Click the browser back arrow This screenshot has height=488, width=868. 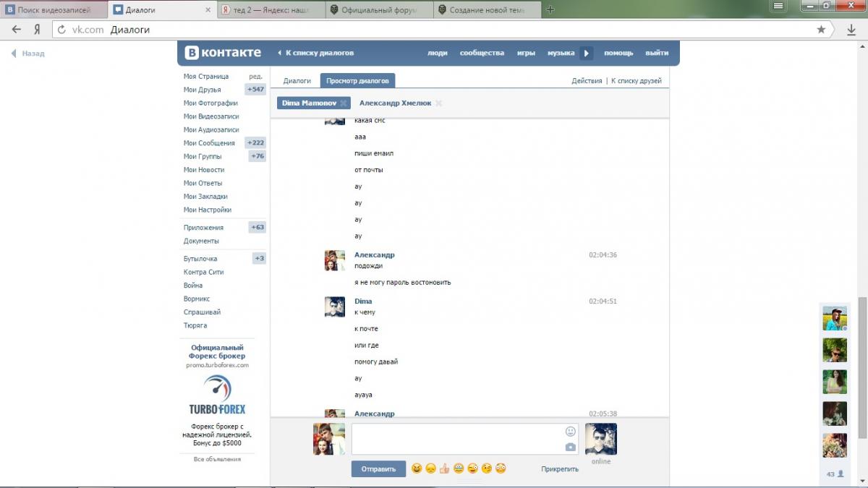(17, 30)
